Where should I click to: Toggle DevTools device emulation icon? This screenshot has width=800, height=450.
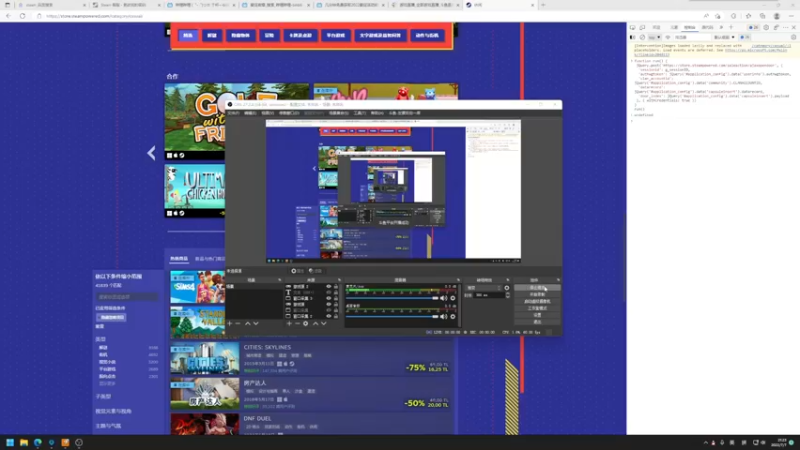pyautogui.click(x=642, y=28)
